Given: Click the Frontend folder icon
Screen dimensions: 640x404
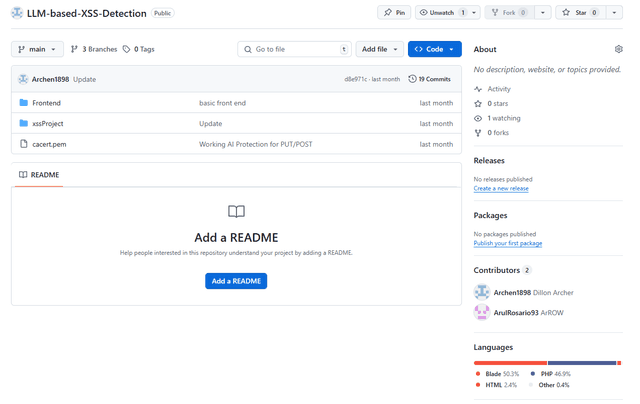Looking at the screenshot, I should [x=24, y=102].
